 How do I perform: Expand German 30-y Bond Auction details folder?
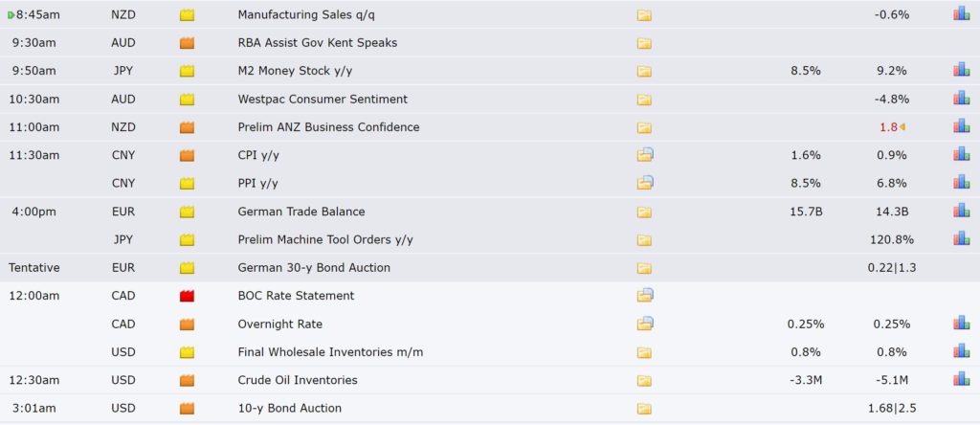pyautogui.click(x=644, y=268)
